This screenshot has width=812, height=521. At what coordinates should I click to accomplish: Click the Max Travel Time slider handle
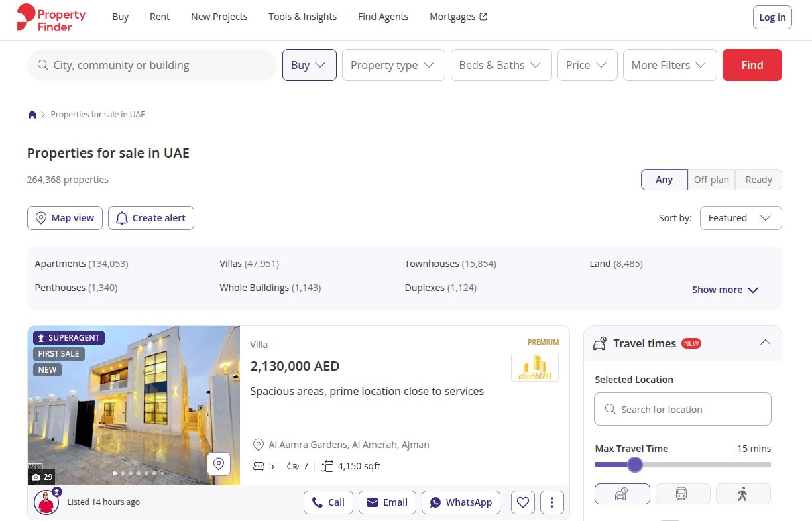[x=635, y=465]
